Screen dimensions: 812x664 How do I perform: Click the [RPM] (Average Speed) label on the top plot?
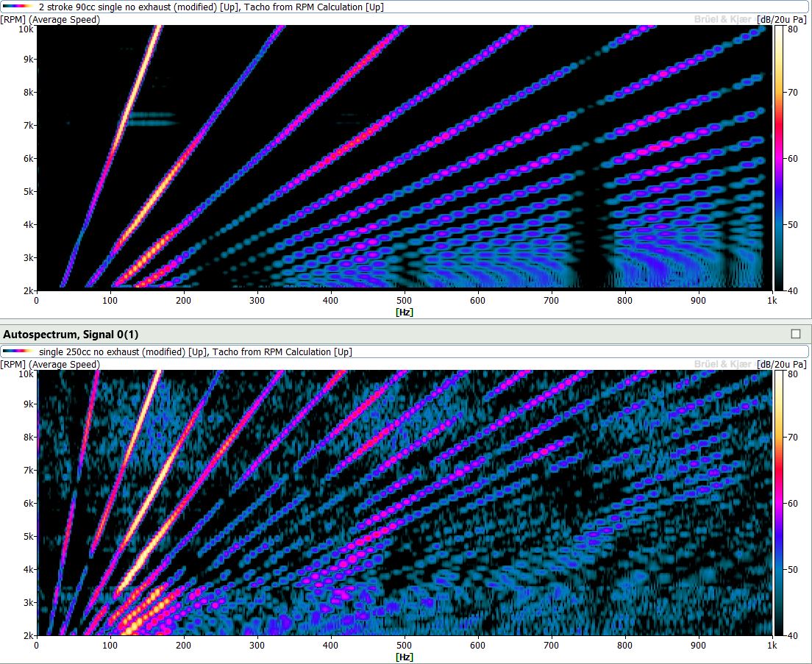tap(50, 19)
